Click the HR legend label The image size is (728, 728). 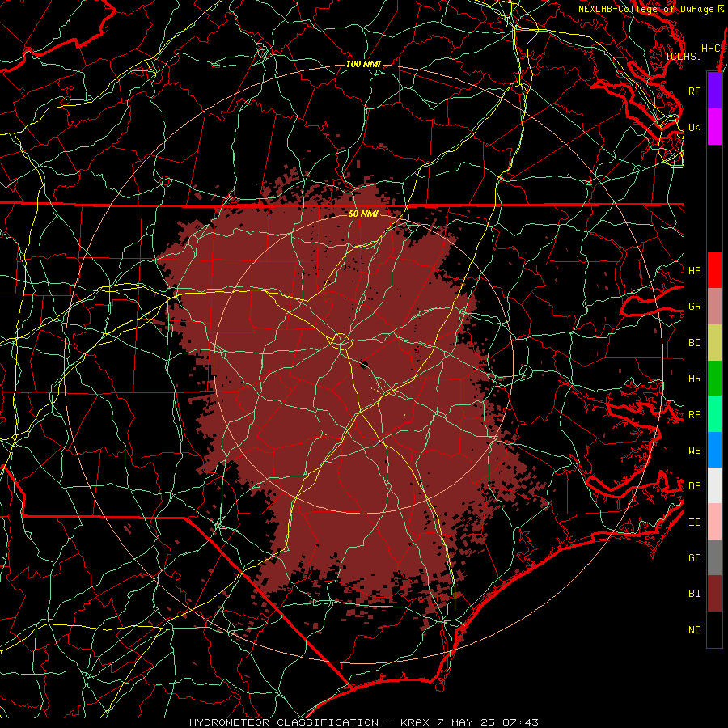pyautogui.click(x=695, y=379)
